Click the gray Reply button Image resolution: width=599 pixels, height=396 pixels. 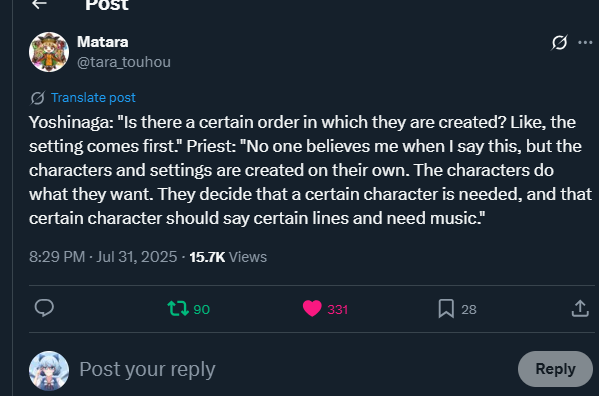tap(555, 369)
